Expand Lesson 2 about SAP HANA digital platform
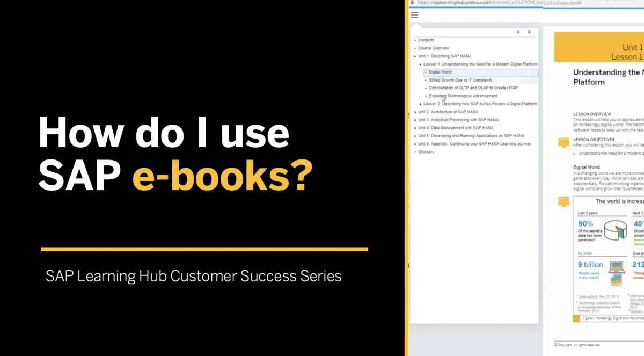This screenshot has height=356, width=644. [x=421, y=104]
